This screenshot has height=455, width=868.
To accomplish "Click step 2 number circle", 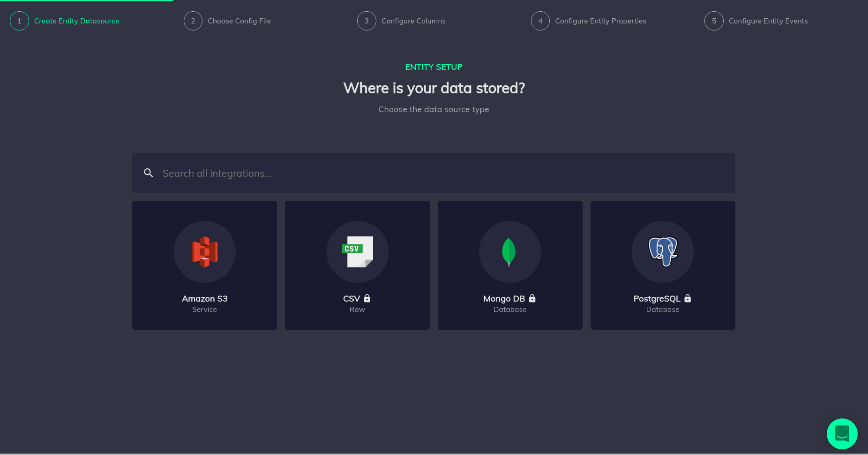I will tap(193, 21).
